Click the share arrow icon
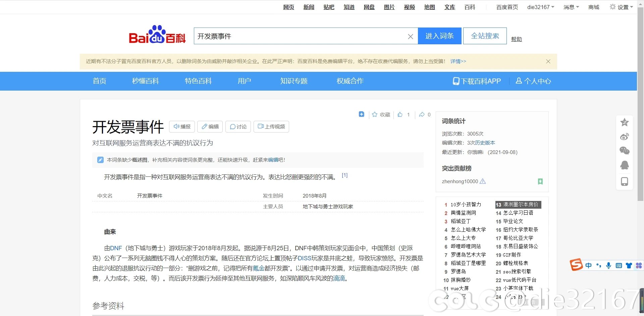Screen dimensions: 644x316 pos(422,114)
